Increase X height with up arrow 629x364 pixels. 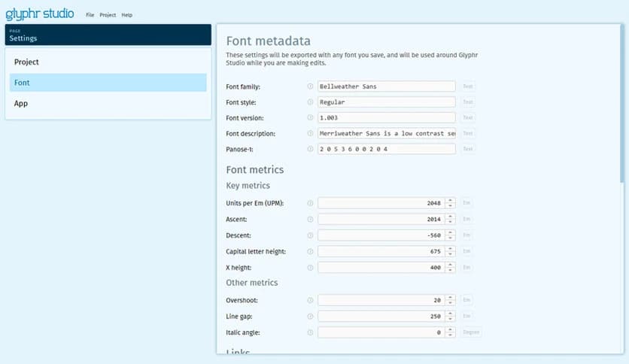pyautogui.click(x=450, y=265)
